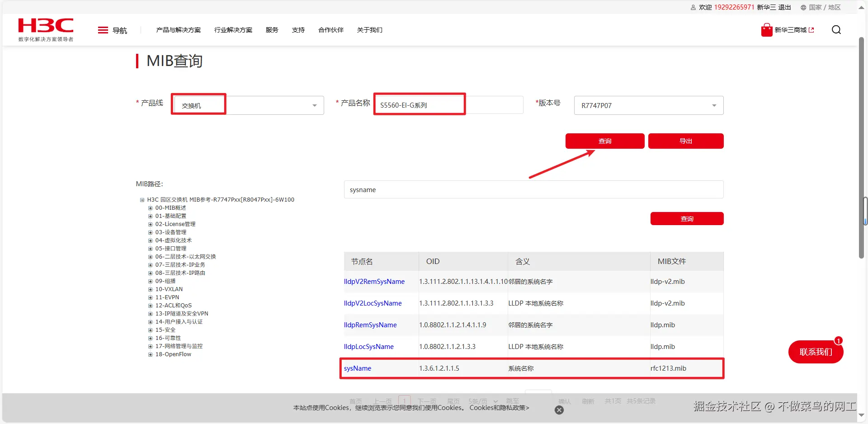Image resolution: width=868 pixels, height=424 pixels.
Task: Expand the 03-设备管理 tree node
Action: [x=150, y=232]
